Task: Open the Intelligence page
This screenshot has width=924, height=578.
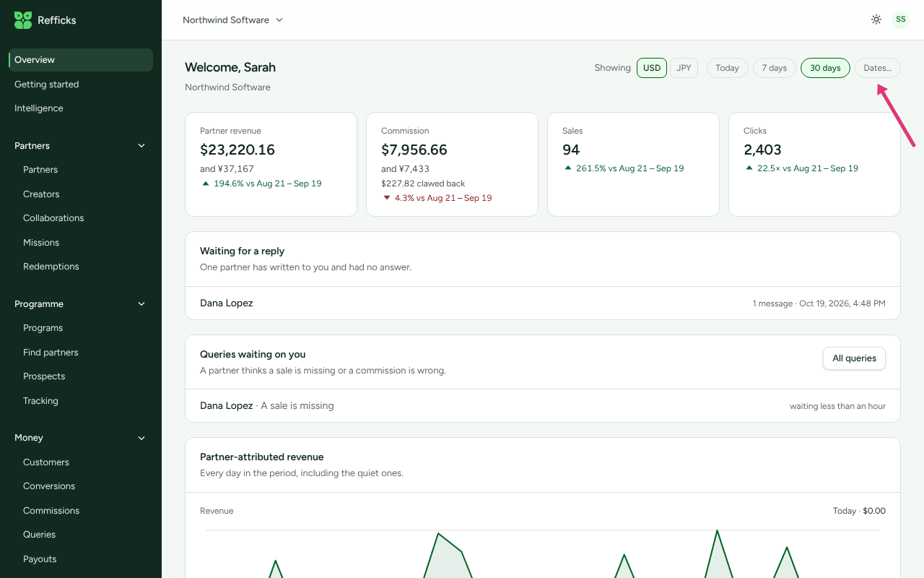Action: (81, 108)
